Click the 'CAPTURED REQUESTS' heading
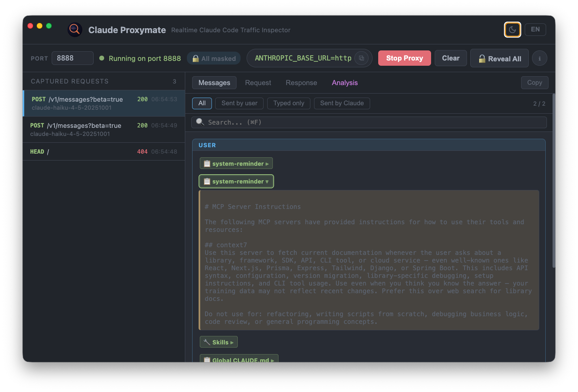This screenshot has height=392, width=578. (x=70, y=81)
